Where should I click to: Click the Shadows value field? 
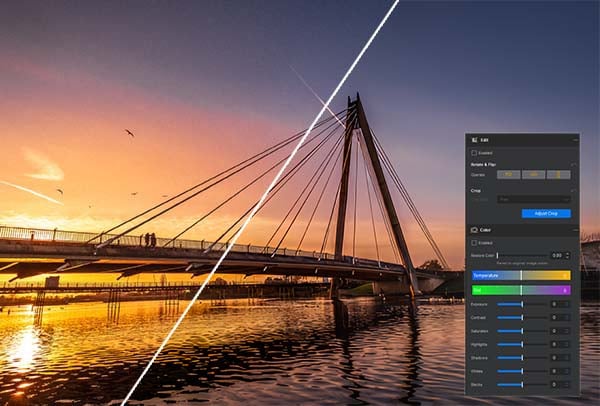558,358
